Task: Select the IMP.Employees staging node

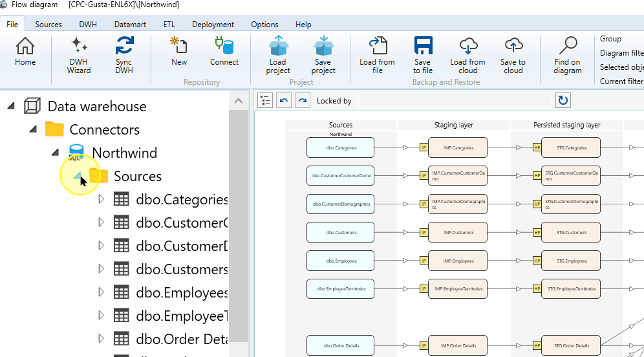Action: click(458, 261)
